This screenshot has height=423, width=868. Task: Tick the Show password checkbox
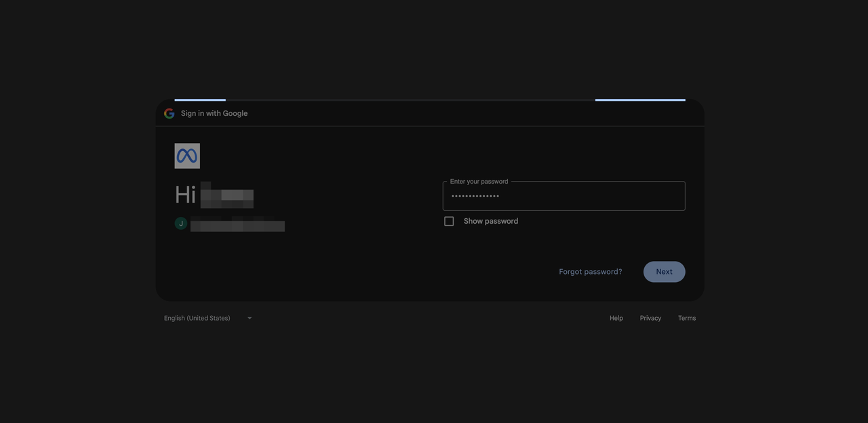click(x=449, y=221)
